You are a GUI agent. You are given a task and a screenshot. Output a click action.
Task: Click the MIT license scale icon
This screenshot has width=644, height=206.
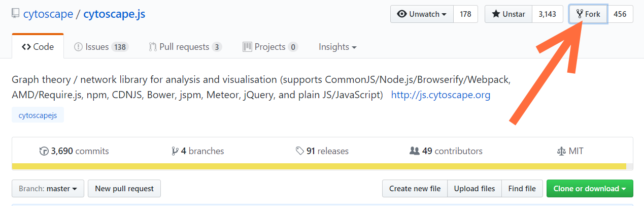[x=561, y=151]
